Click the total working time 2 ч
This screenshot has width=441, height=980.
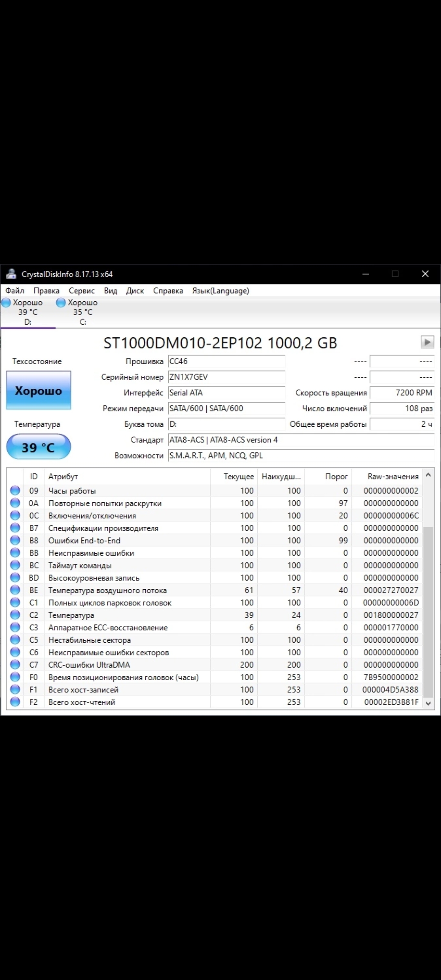tap(402, 424)
